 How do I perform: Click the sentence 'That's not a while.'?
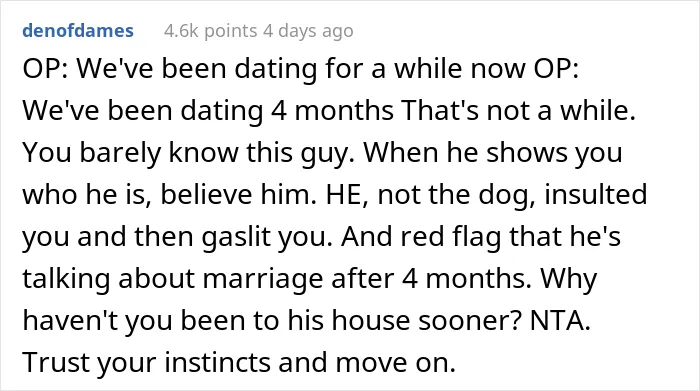pyautogui.click(x=518, y=110)
